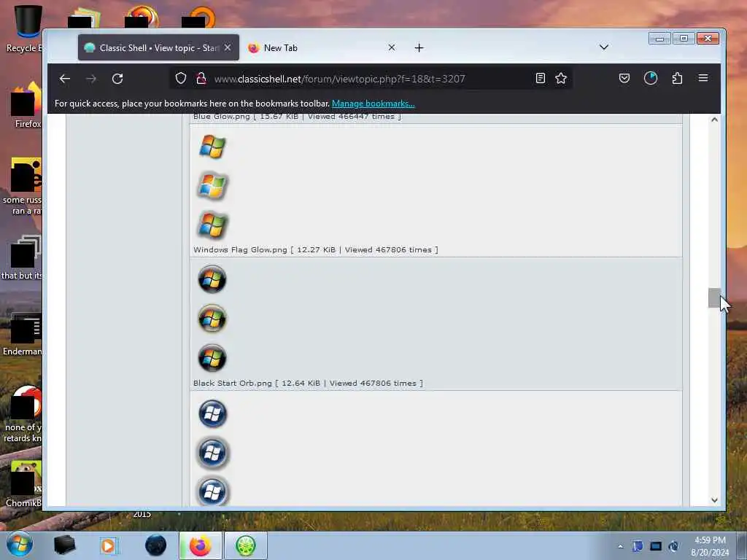Image resolution: width=747 pixels, height=560 pixels.
Task: Open the tracking protection shield icon
Action: point(181,78)
